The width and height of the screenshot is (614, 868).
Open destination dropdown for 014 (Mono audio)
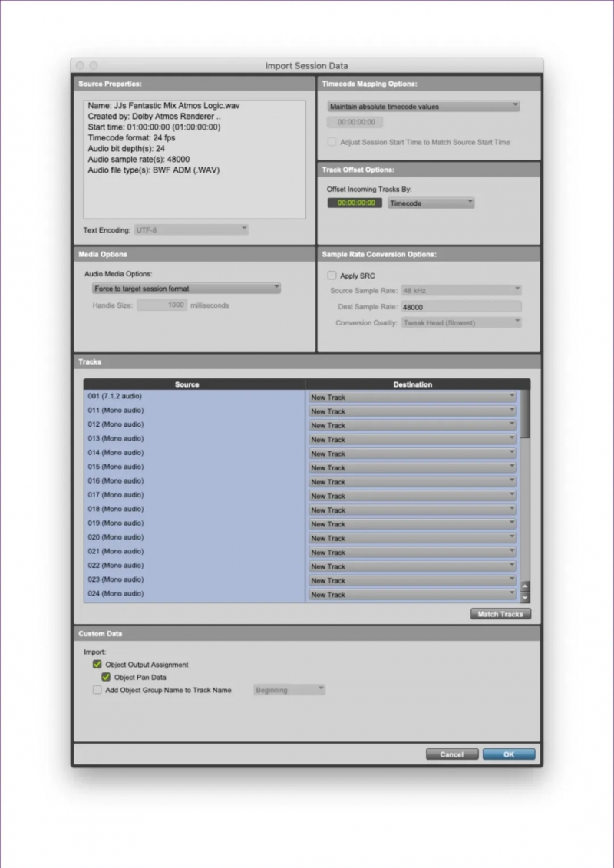click(412, 454)
